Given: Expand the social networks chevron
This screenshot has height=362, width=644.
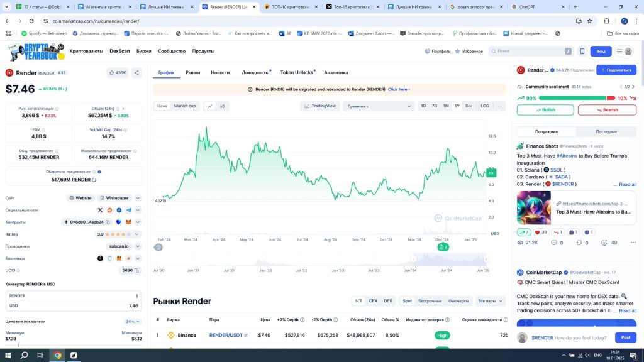Looking at the screenshot, I should coord(138,210).
